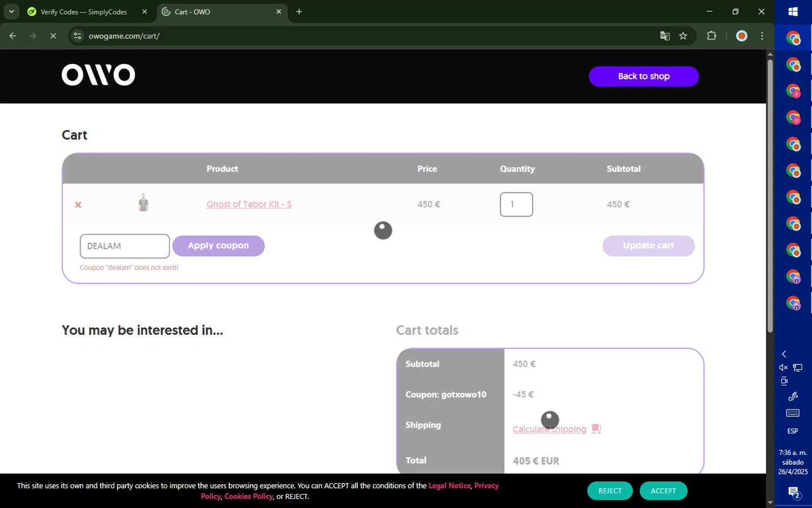
Task: Open the Legal Notice link
Action: tap(449, 486)
